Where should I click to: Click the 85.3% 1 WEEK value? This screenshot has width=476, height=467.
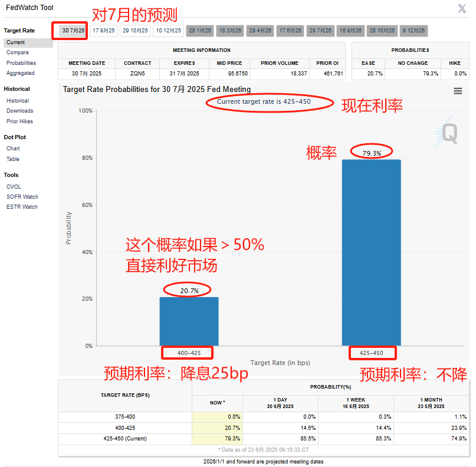coord(383,439)
